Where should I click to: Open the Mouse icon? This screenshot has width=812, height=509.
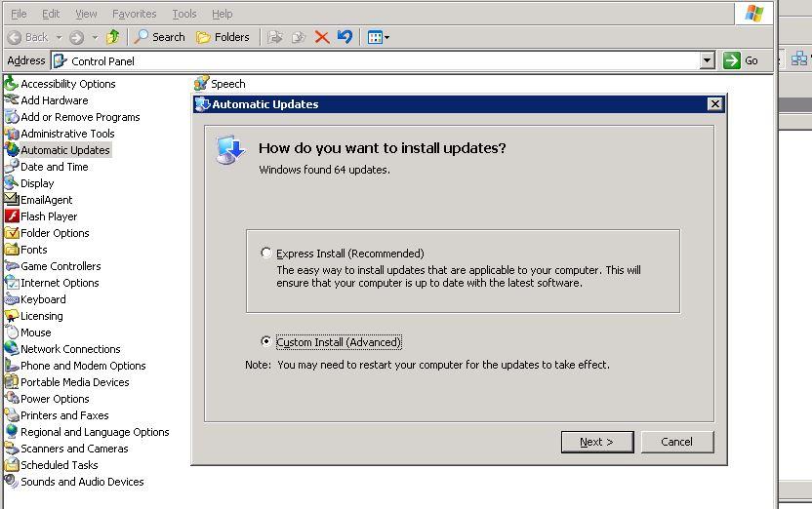[12, 333]
